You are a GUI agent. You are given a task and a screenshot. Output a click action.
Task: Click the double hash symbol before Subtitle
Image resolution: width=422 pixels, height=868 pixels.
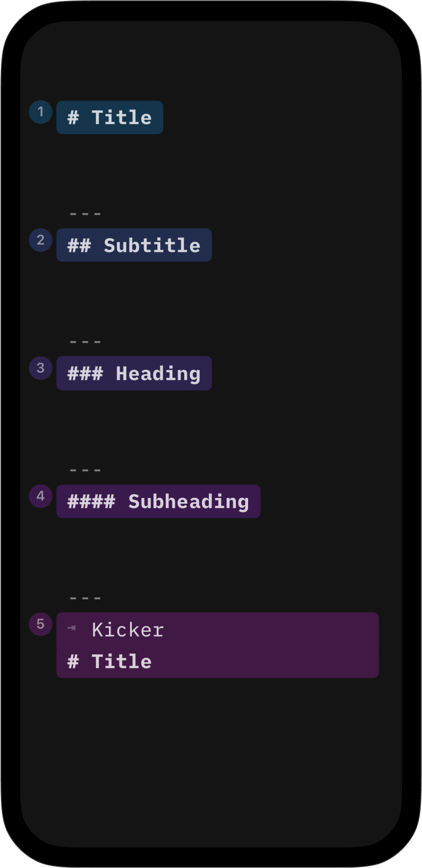[x=79, y=246]
